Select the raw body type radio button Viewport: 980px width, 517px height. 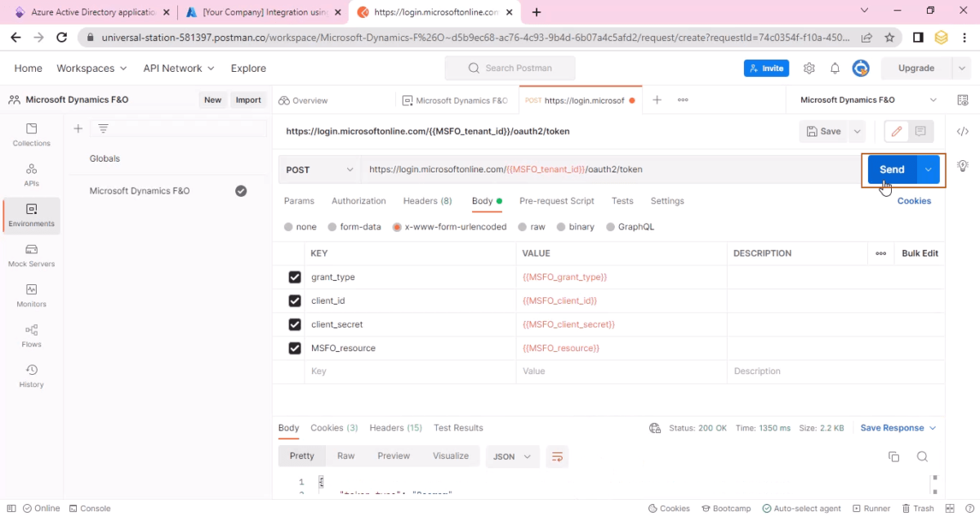click(532, 227)
